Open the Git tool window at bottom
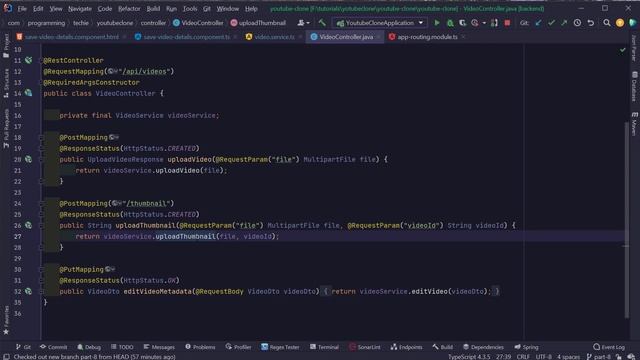Image resolution: width=640 pixels, height=360 pixels. [x=23, y=347]
